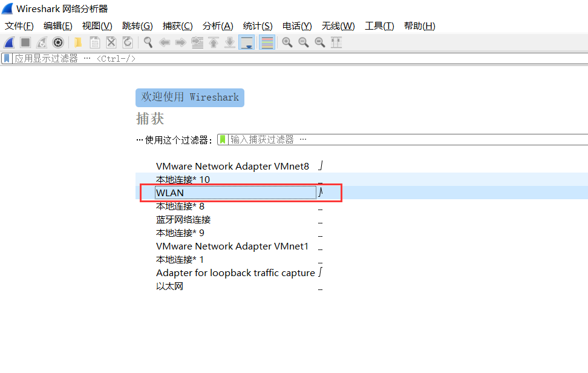Open the capture filter bookmark dropdown
Image resolution: width=588 pixels, height=373 pixels.
pos(224,139)
